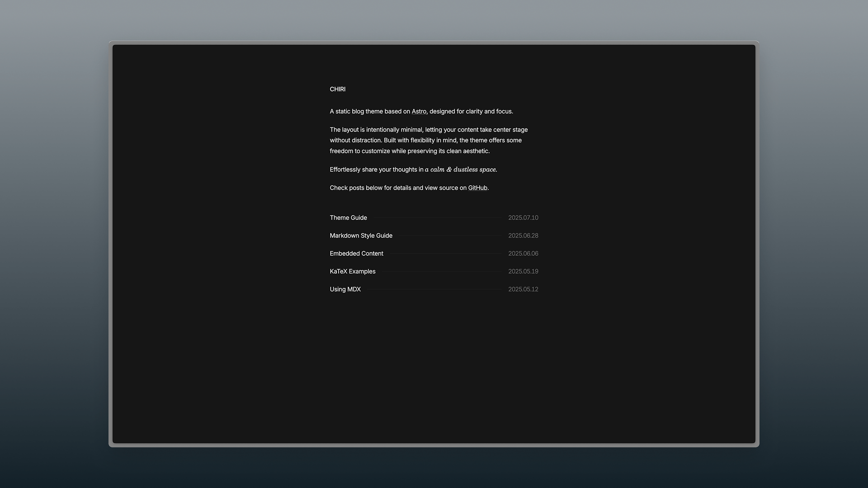Open the Markdown Style Guide post
The width and height of the screenshot is (868, 488).
coord(361,236)
